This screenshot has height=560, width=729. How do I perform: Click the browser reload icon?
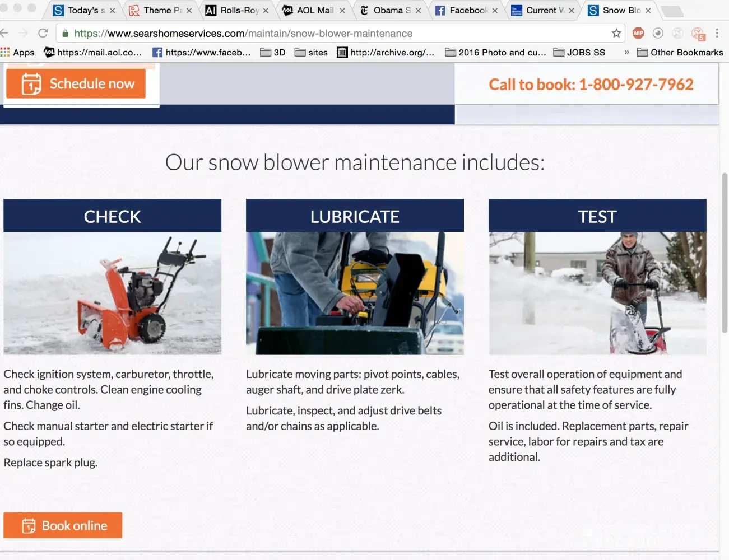coord(43,33)
